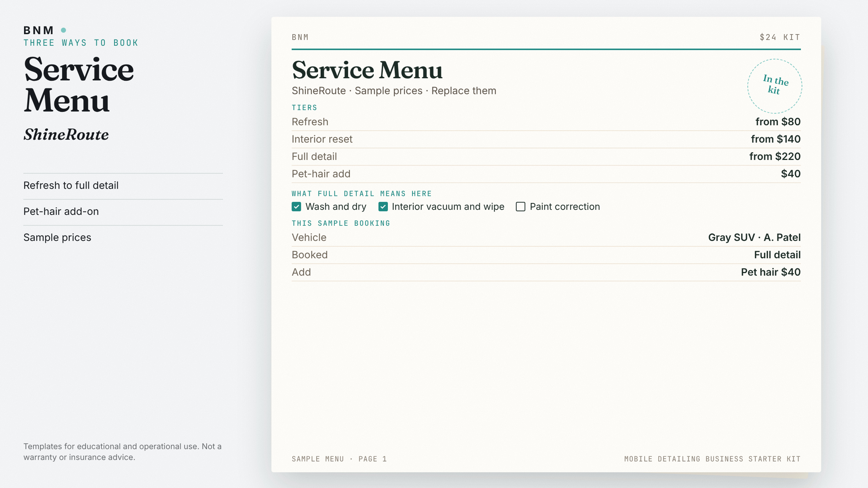Select "Sample prices" list item
This screenshot has height=488, width=868.
pyautogui.click(x=123, y=238)
